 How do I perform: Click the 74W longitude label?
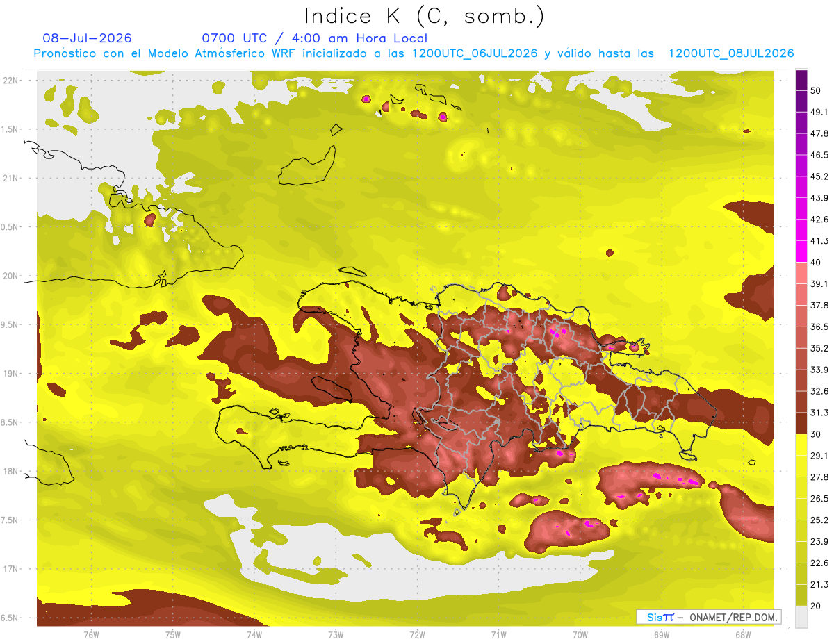pyautogui.click(x=254, y=634)
